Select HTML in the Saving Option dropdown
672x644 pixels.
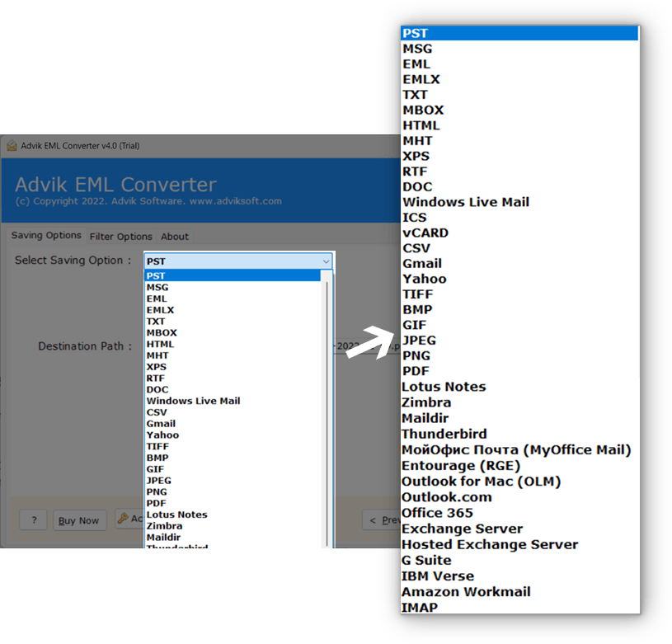pos(233,344)
